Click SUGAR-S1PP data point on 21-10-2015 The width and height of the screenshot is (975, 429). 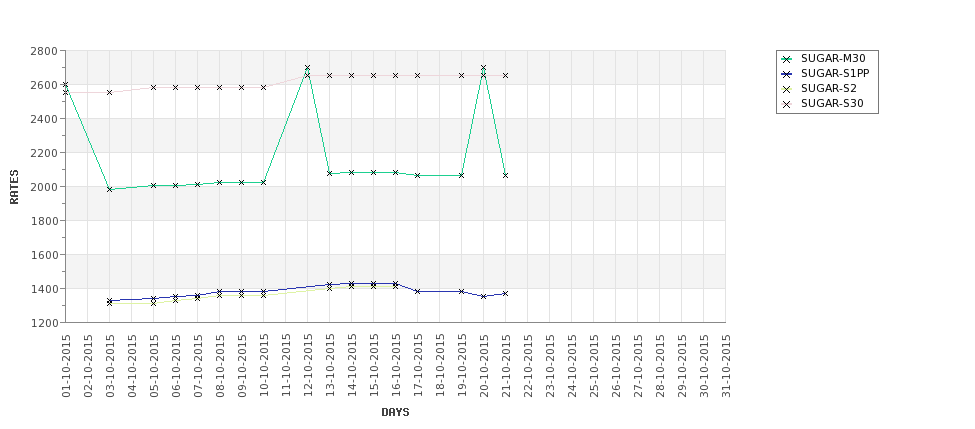pos(506,293)
